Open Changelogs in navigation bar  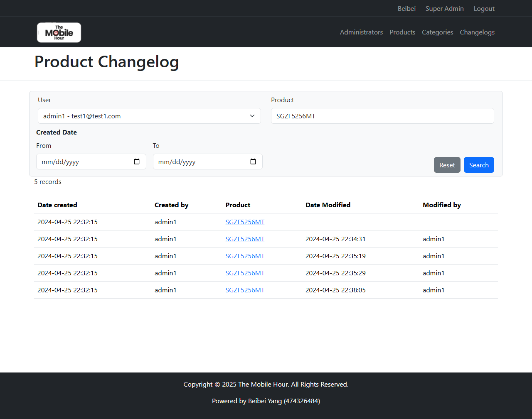[x=477, y=32]
